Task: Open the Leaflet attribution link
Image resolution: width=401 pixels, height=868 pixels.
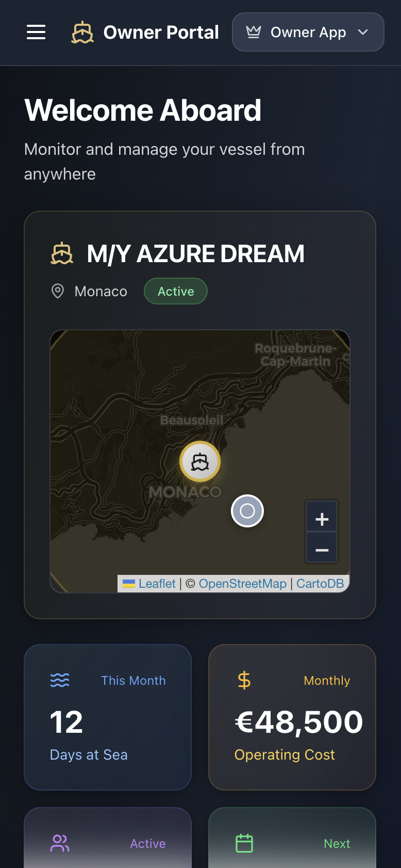Action: point(149,584)
